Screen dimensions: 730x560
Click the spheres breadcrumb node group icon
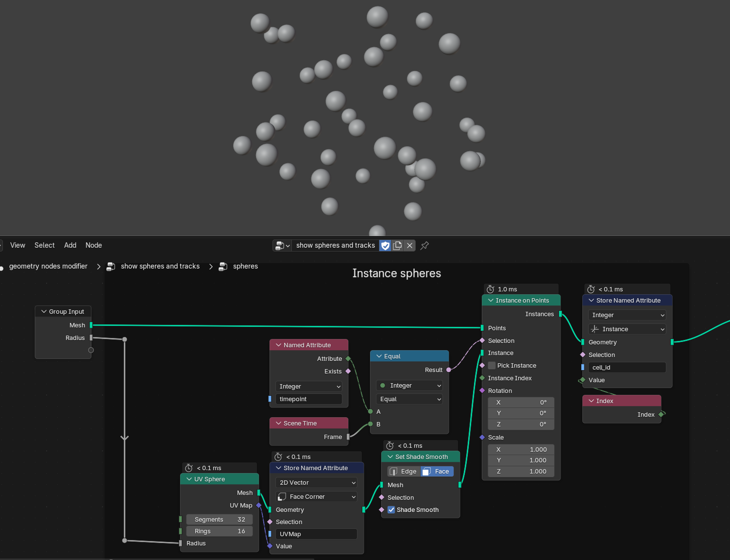223,267
